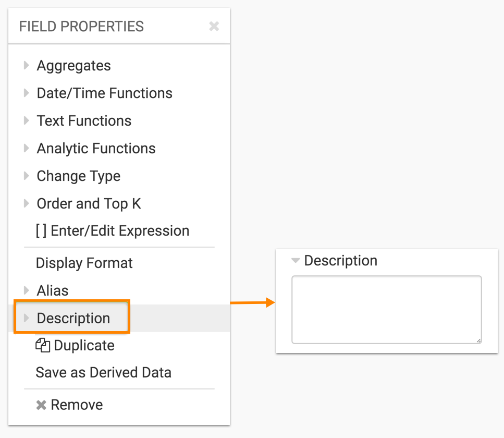Expand the Date/Time Functions arrow

(26, 93)
